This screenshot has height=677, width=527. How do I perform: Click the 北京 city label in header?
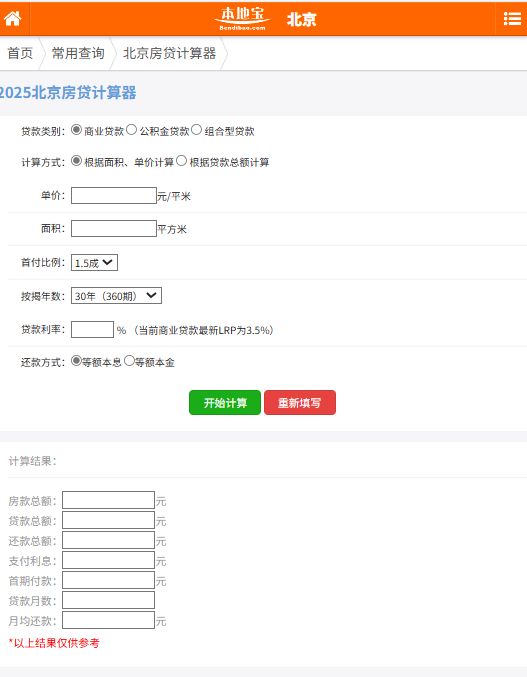pos(302,19)
